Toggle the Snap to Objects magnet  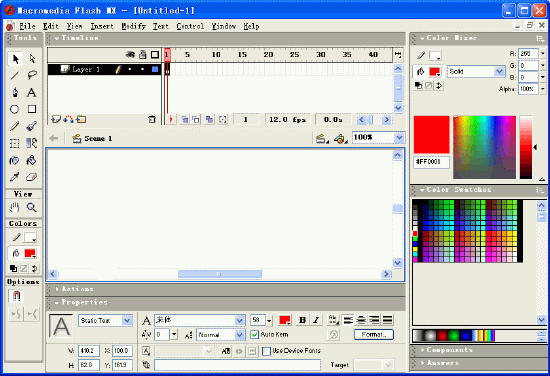16,296
